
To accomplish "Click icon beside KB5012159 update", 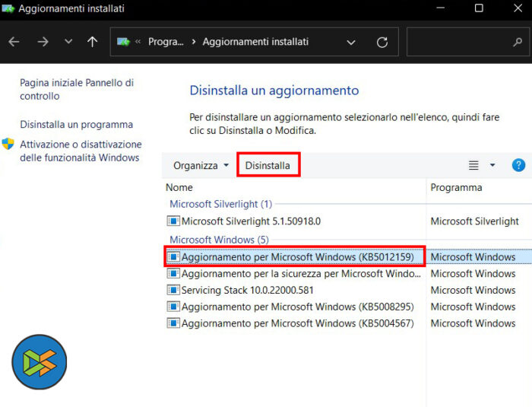I will pos(173,256).
